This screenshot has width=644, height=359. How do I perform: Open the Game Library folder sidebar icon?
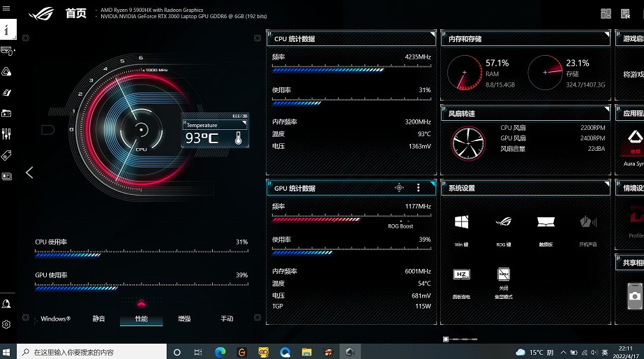click(6, 113)
